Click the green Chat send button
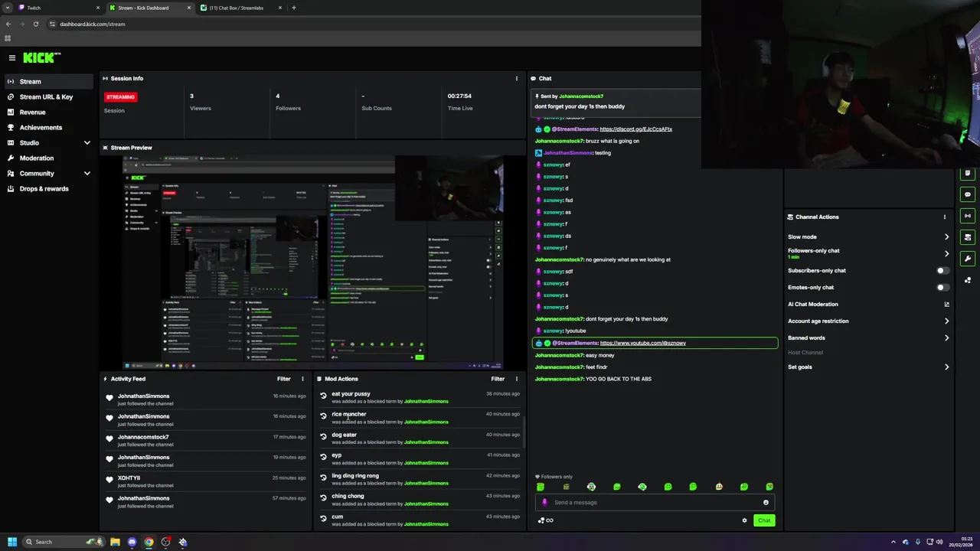This screenshot has width=980, height=551. (x=764, y=520)
